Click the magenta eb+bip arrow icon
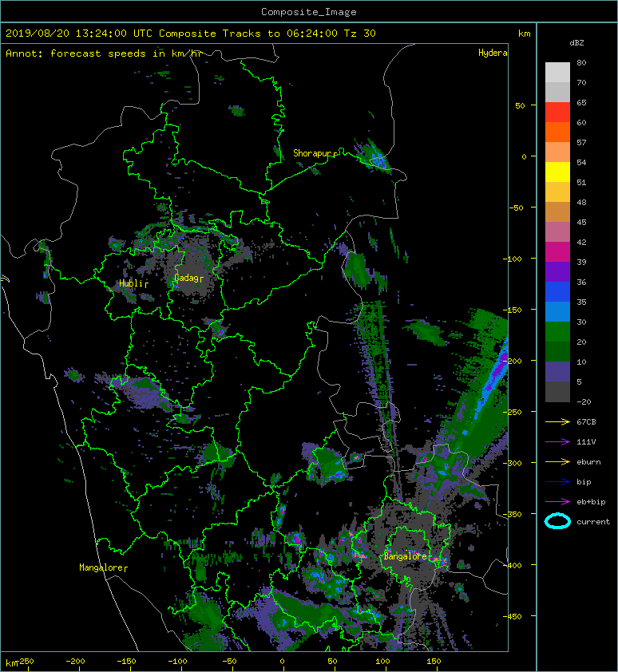 [x=557, y=501]
